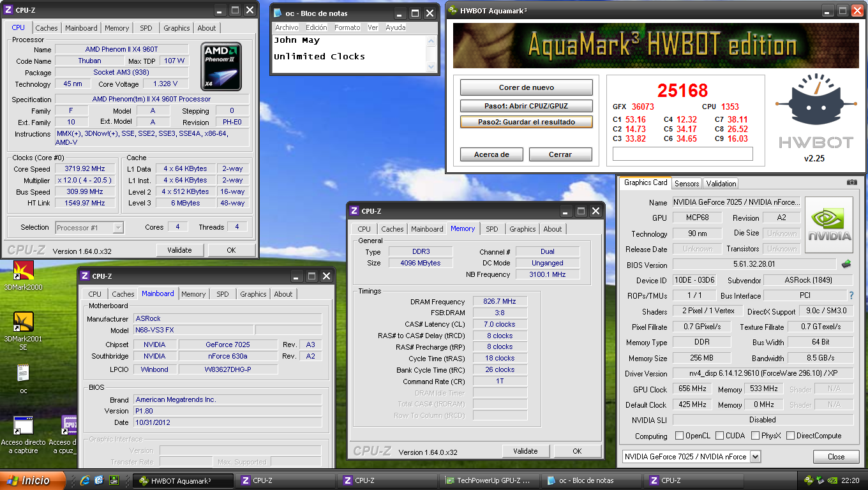
Task: Click the Close button in GPU-Z
Action: [836, 457]
